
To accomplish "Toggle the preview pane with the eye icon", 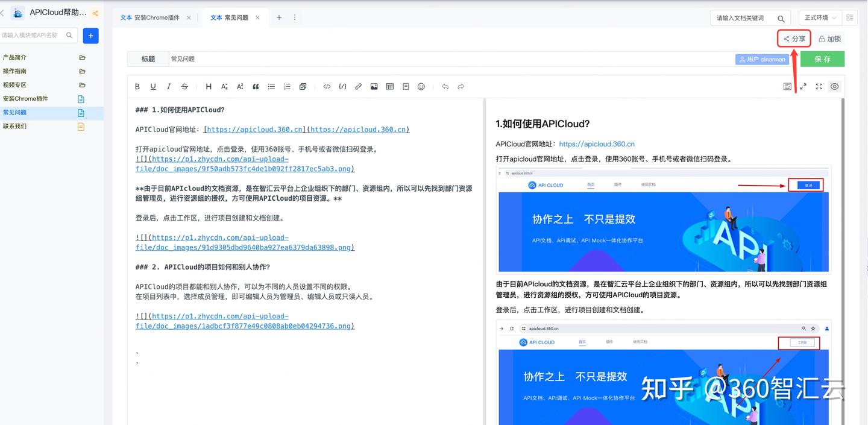I will tap(834, 87).
